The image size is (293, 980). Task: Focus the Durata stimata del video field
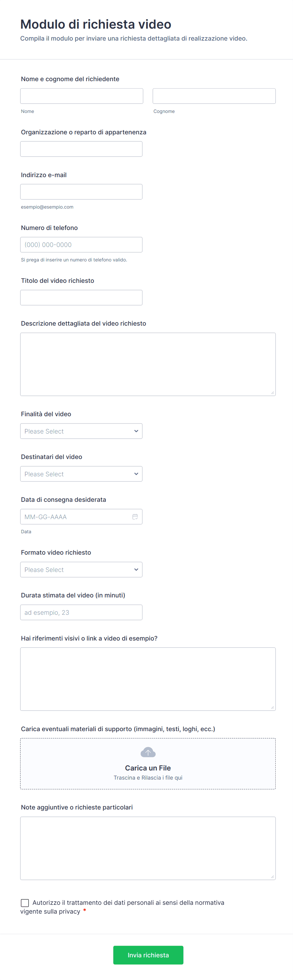tap(81, 613)
